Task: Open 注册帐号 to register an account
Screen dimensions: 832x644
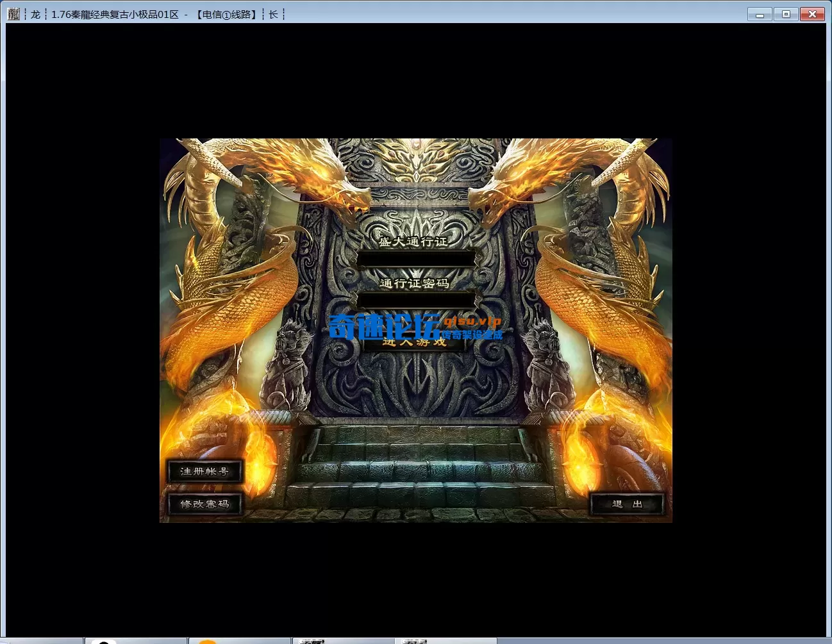Action: click(x=204, y=472)
